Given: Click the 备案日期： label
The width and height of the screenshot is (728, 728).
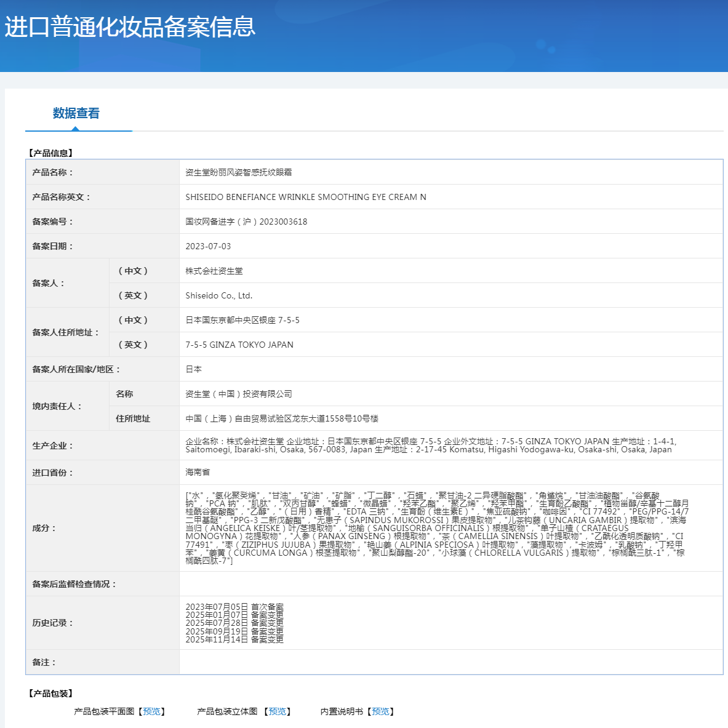Looking at the screenshot, I should tap(53, 246).
